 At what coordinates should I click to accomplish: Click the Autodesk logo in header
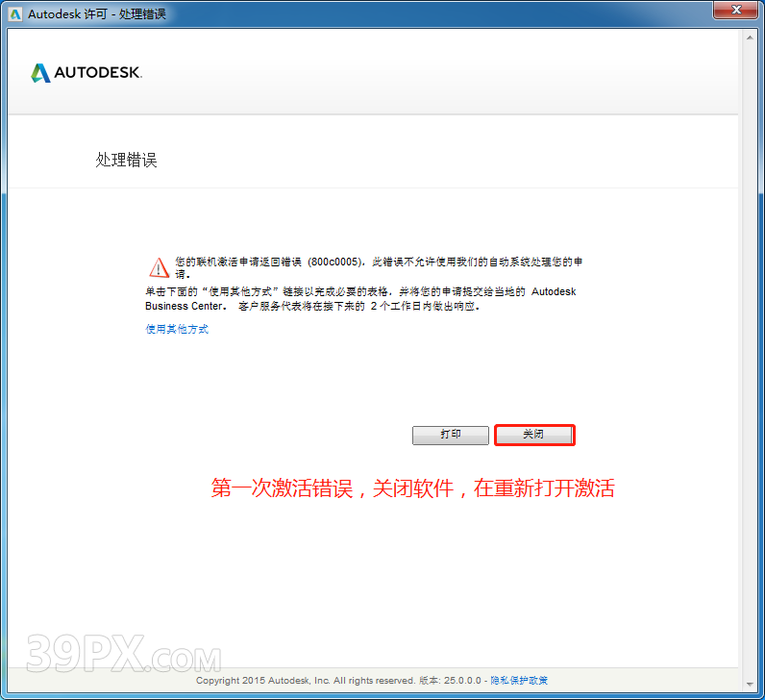[86, 73]
